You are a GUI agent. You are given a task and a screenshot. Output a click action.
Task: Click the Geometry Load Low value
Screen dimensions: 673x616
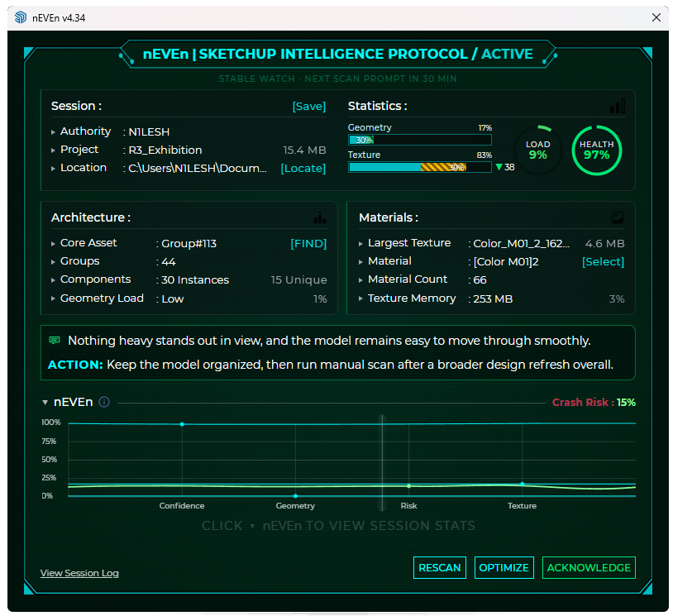pyautogui.click(x=173, y=298)
